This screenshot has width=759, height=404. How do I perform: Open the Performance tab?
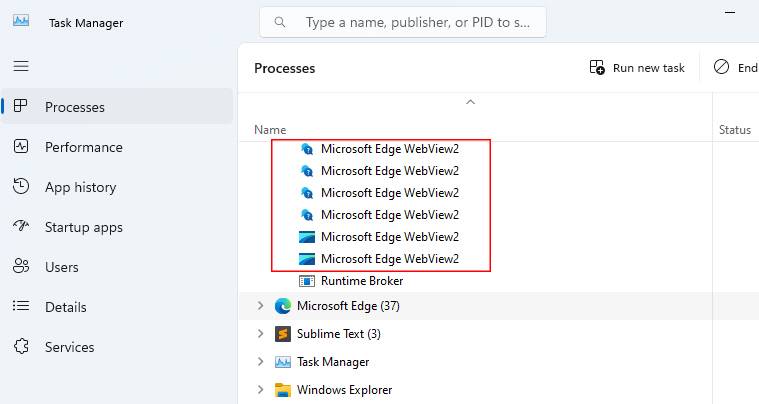point(83,147)
